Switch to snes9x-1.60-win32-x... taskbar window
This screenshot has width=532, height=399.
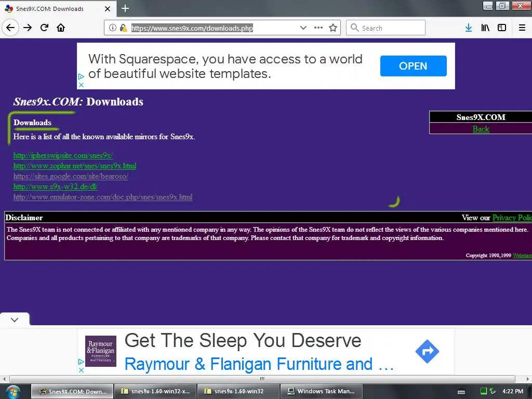pos(155,392)
